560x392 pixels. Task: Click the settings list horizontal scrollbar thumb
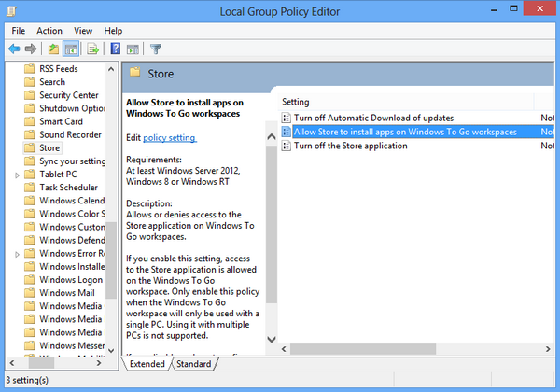pyautogui.click(x=363, y=349)
